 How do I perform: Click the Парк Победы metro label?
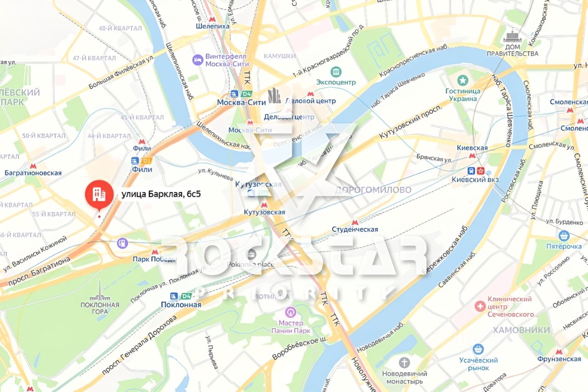(154, 259)
